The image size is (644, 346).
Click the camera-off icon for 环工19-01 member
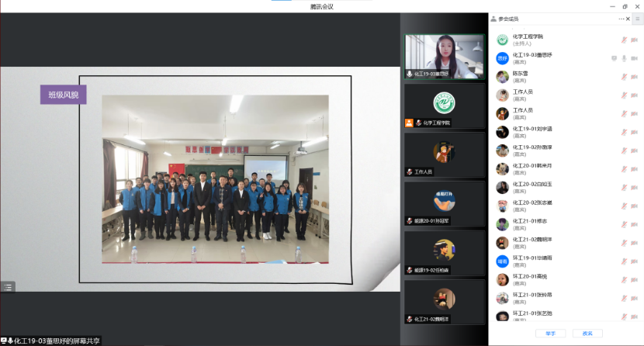click(x=634, y=261)
